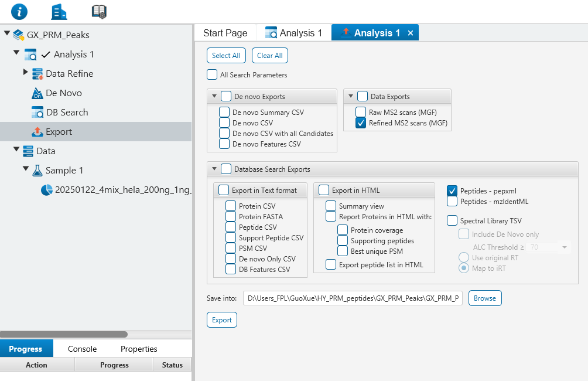Click the Browse button
588x381 pixels.
click(484, 298)
